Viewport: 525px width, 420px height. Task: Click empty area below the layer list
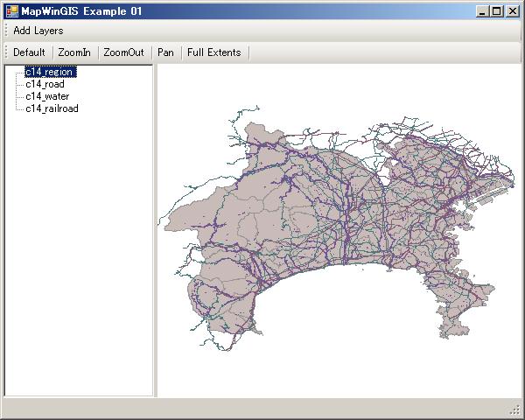click(79, 262)
